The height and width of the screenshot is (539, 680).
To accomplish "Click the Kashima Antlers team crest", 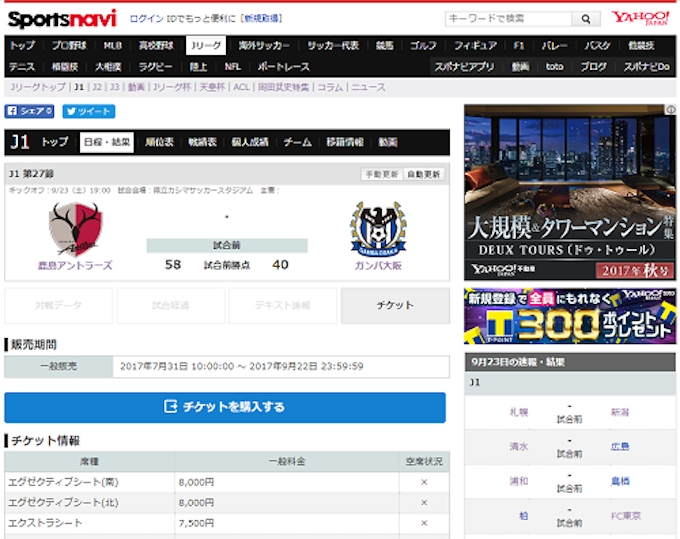I will tap(75, 228).
